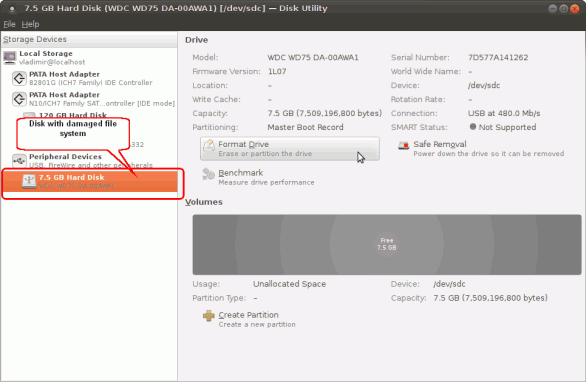Click the Drive capacity 7.5 GB bytes value
This screenshot has height=382, width=586.
click(x=324, y=113)
